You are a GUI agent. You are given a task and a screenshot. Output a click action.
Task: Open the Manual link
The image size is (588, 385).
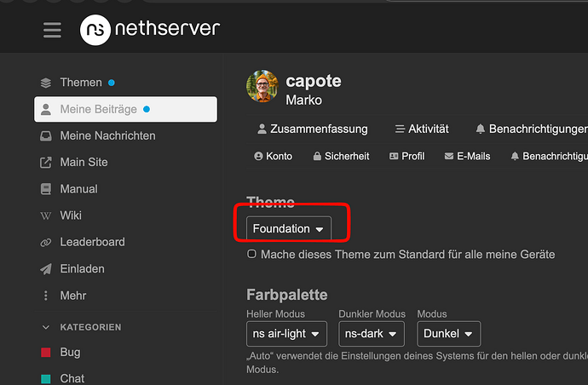(78, 189)
